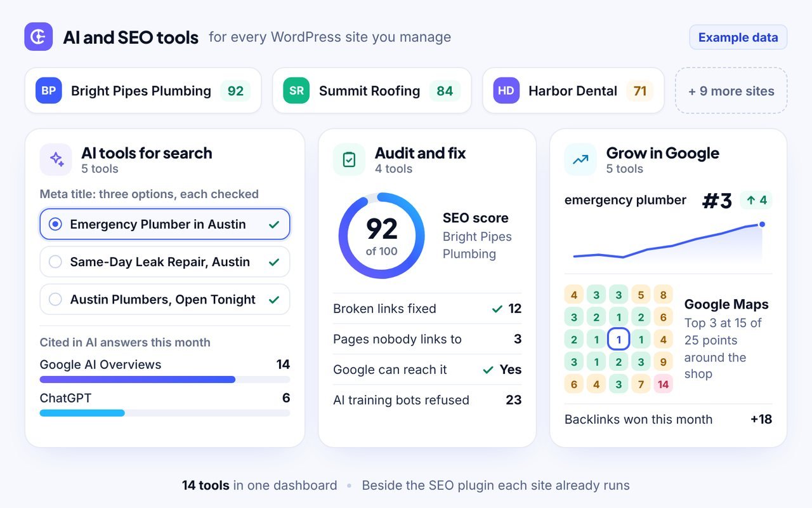Screen dimensions: 812x508
Task: Click the ChatGPT citations progress bar
Action: [x=165, y=413]
